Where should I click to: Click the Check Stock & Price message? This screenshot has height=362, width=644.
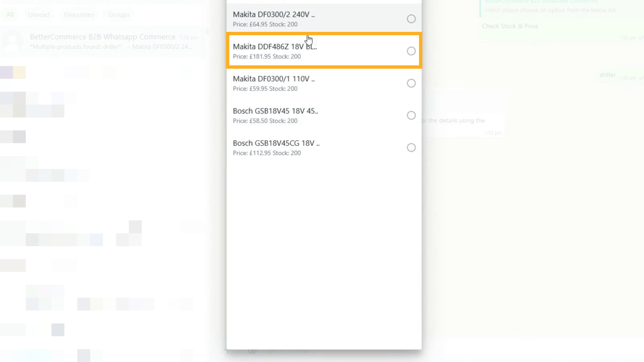pyautogui.click(x=510, y=26)
